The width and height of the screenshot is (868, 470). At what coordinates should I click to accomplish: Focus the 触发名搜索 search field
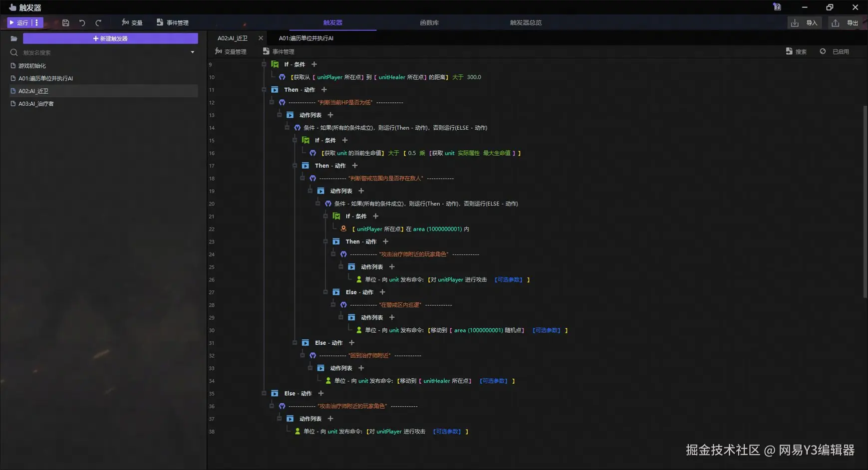tap(103, 52)
